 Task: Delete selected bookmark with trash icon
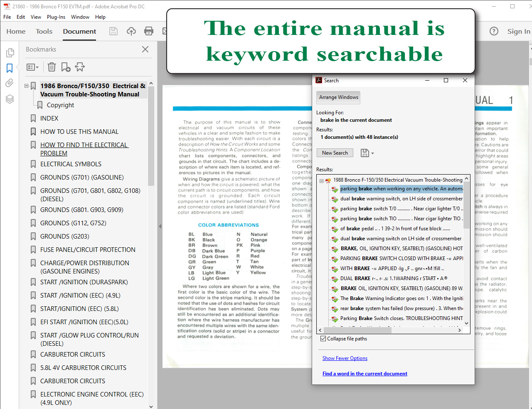[52, 67]
